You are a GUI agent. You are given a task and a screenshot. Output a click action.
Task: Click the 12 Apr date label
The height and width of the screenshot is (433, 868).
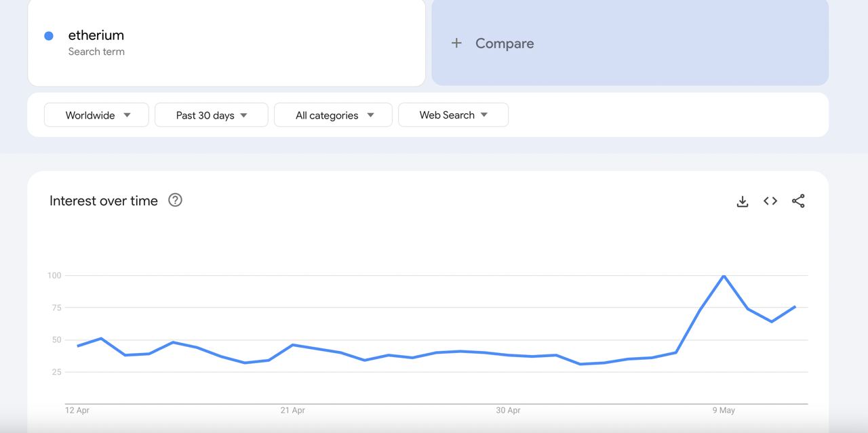point(77,410)
